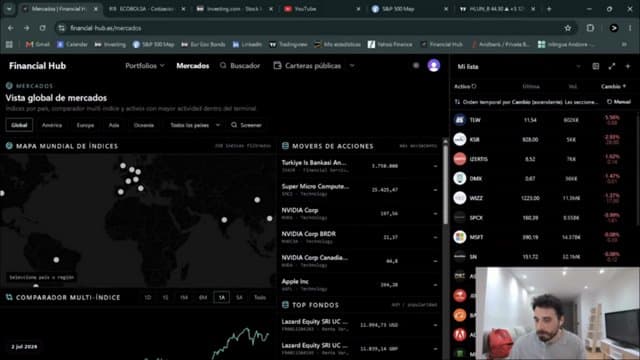Open the Carteras públicas nav item
Screen dimensions: 640x360
(308, 66)
